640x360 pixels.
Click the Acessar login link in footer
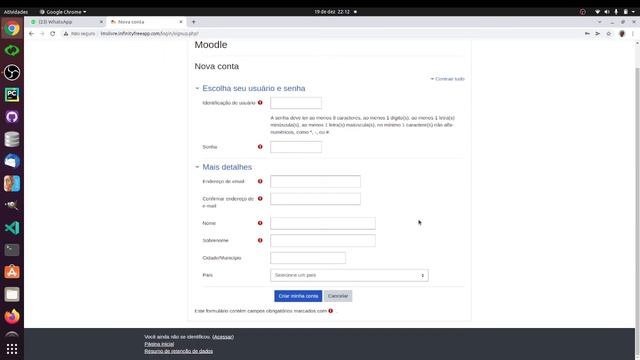223,337
